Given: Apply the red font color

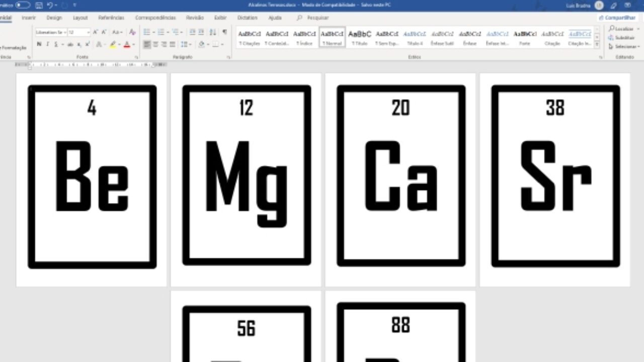Looking at the screenshot, I should point(127,44).
